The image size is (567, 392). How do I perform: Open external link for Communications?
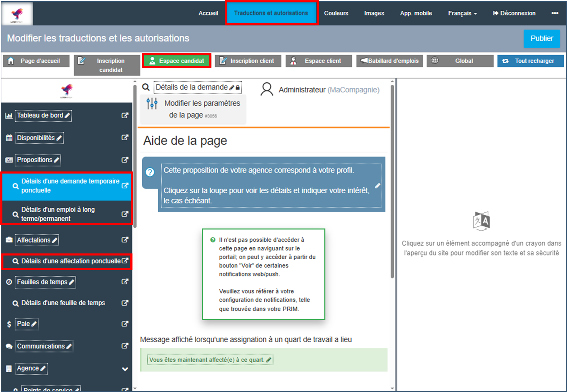pos(125,346)
